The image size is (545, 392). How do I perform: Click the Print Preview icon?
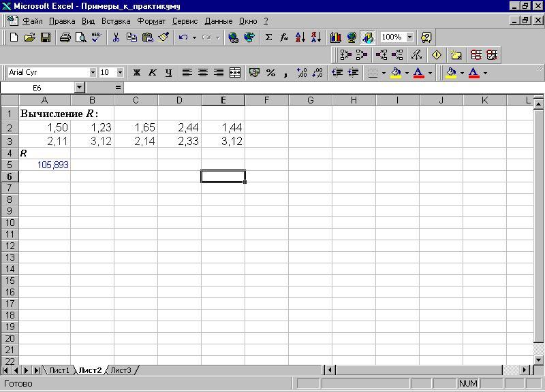click(80, 37)
